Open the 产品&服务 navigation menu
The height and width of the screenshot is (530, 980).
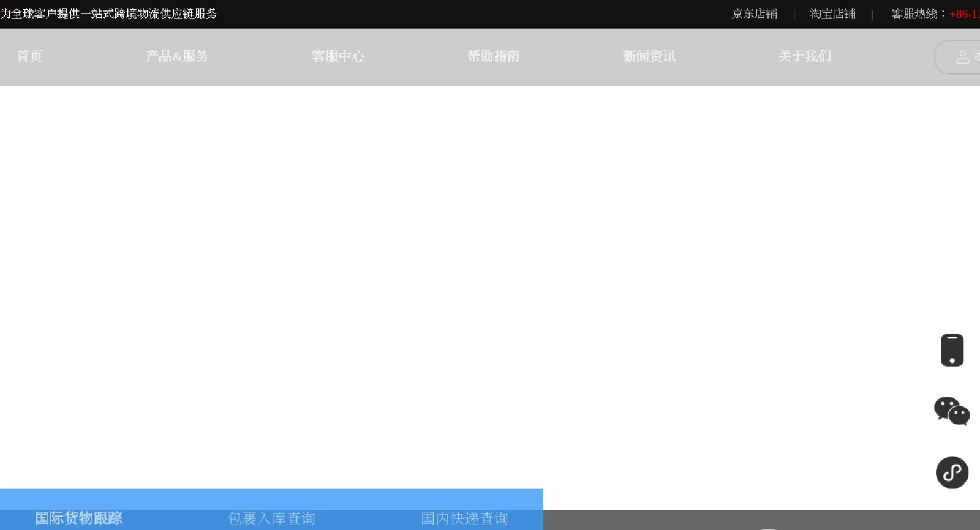pos(177,56)
